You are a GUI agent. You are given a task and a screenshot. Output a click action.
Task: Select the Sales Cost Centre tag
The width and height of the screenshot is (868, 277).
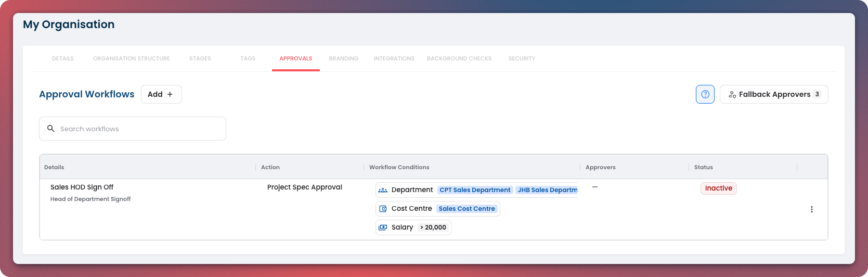tap(467, 209)
